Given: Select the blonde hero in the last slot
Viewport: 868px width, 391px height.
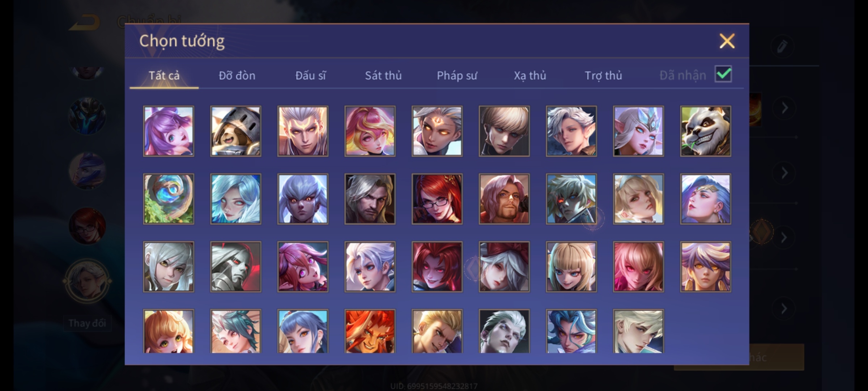Looking at the screenshot, I should (638, 331).
